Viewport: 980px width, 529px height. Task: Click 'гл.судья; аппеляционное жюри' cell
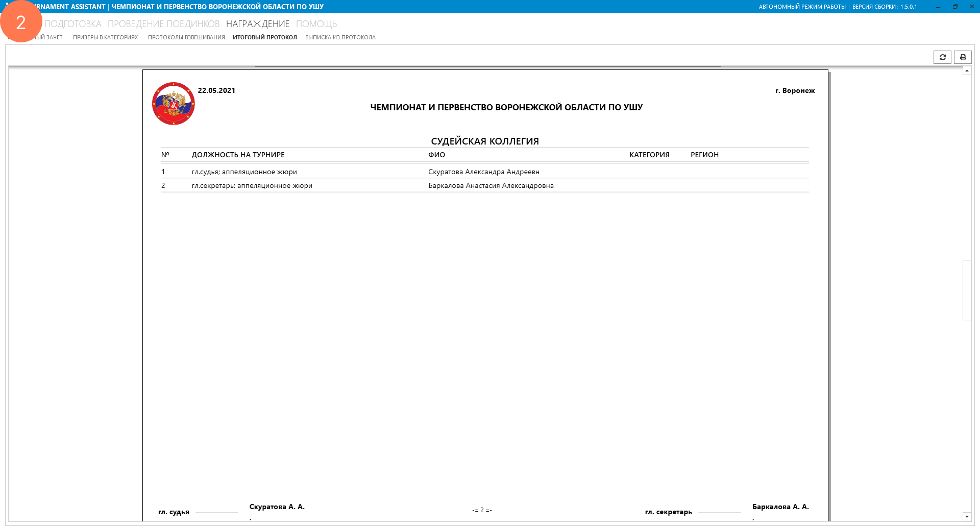point(244,172)
